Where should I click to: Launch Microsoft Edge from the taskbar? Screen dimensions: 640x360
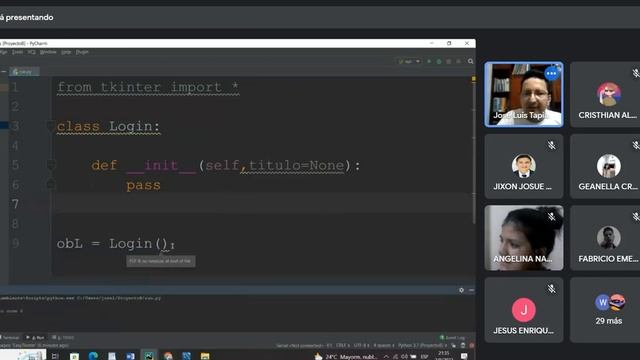[93, 356]
